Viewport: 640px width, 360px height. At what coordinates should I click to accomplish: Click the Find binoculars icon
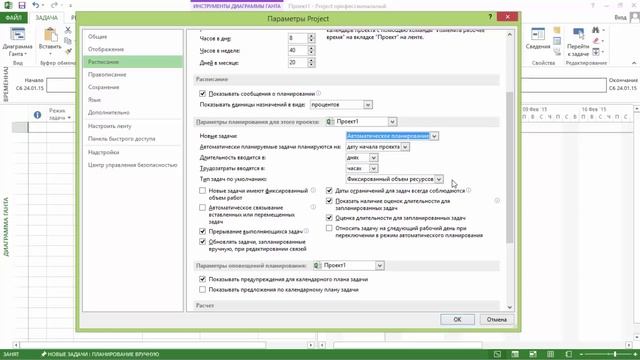click(596, 30)
